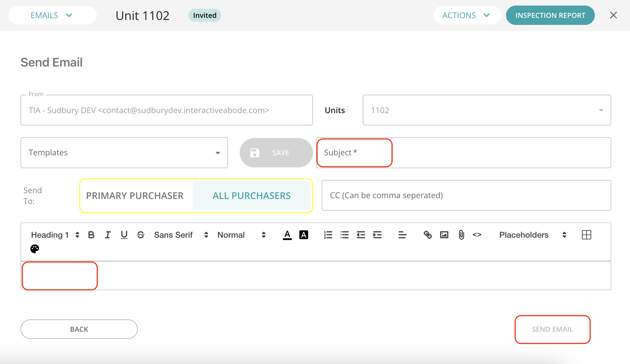Insert a hyperlink
630x364 pixels.
(428, 235)
